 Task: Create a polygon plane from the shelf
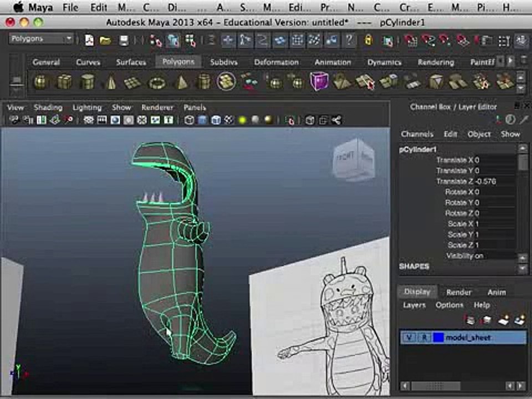(132, 83)
